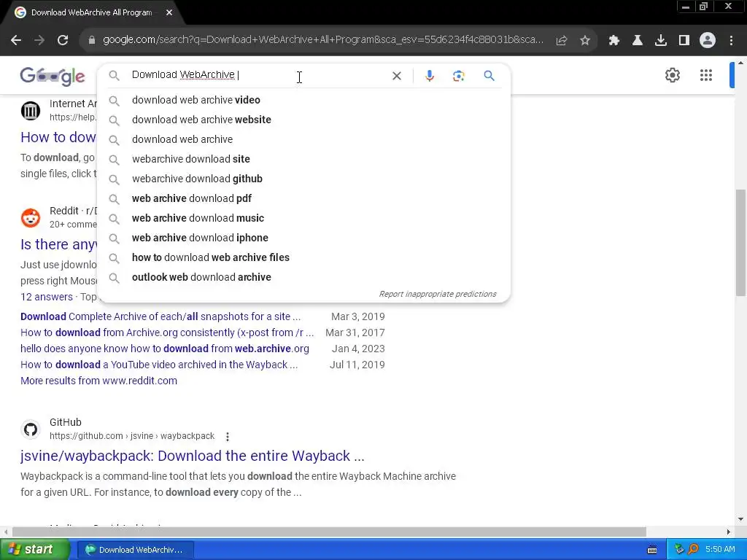Open Chrome extensions puzzle icon
The image size is (747, 560).
coord(614,41)
